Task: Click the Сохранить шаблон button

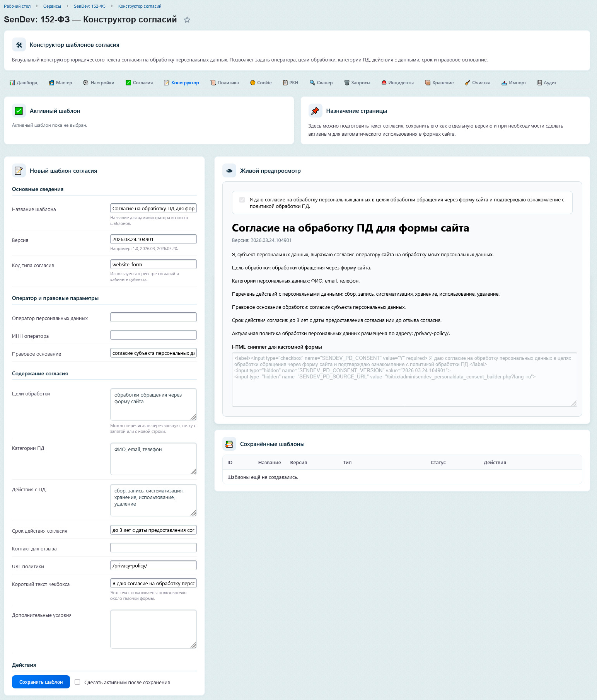Action: (x=41, y=682)
